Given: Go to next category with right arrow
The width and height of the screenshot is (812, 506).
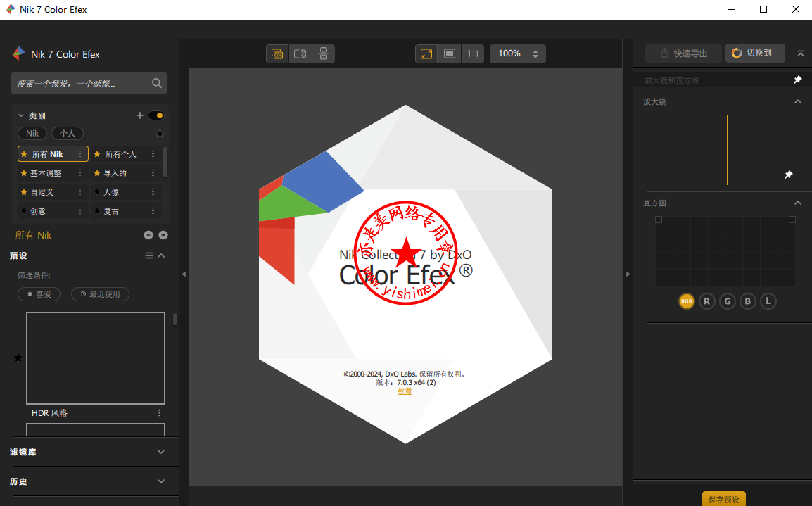Looking at the screenshot, I should click(163, 235).
